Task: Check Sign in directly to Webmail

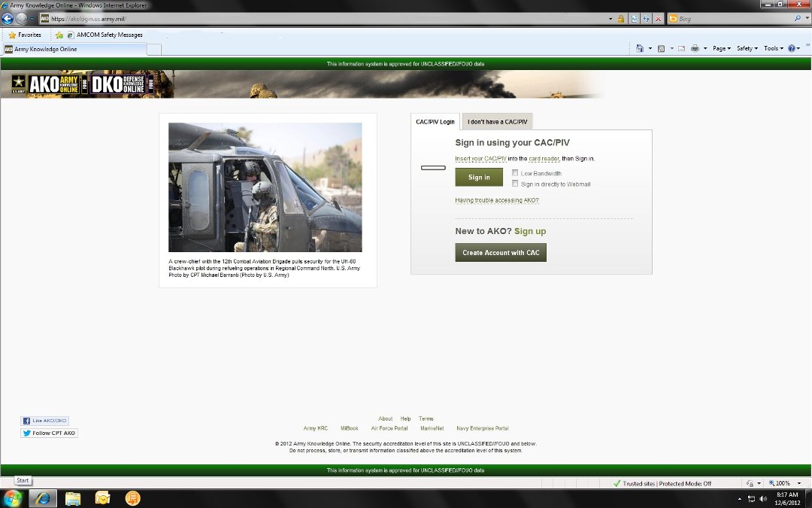Action: click(x=515, y=184)
